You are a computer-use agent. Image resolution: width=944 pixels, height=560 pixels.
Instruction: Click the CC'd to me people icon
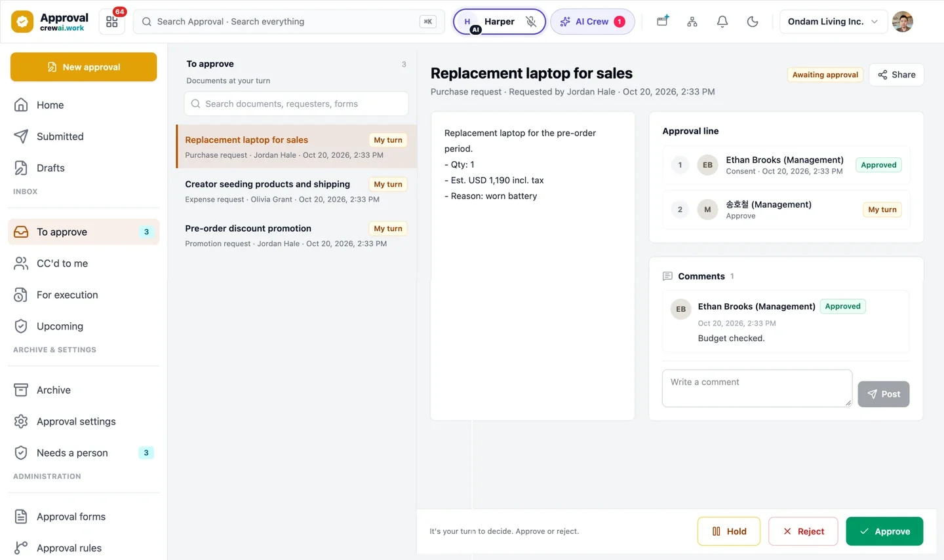pyautogui.click(x=21, y=263)
